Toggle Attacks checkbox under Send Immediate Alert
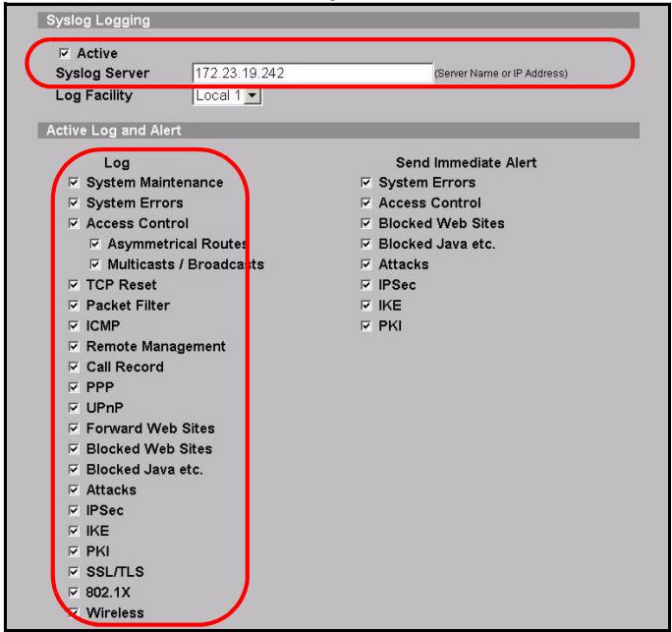 click(x=366, y=264)
